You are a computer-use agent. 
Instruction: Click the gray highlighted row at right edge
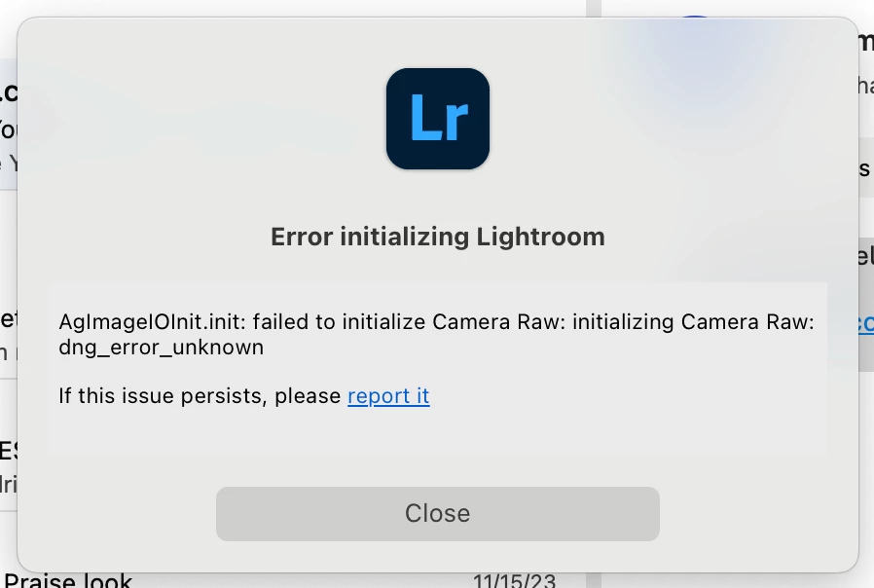pos(866,305)
